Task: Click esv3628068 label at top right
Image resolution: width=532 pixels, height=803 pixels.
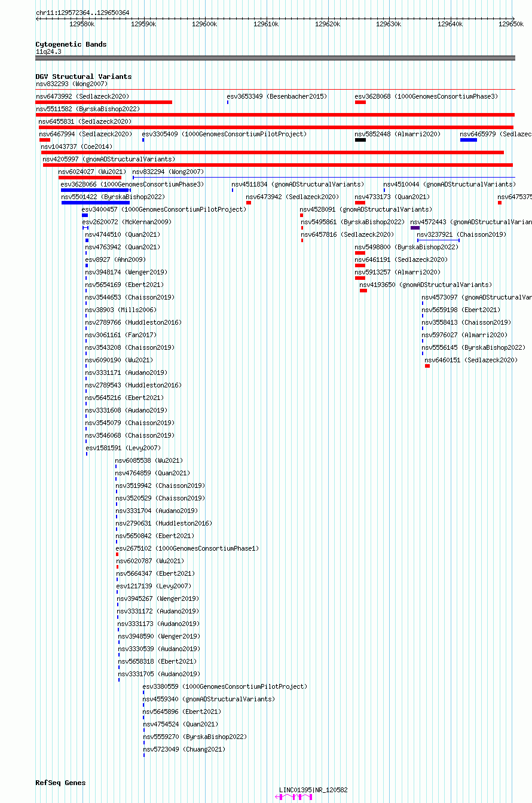Action: coord(426,96)
